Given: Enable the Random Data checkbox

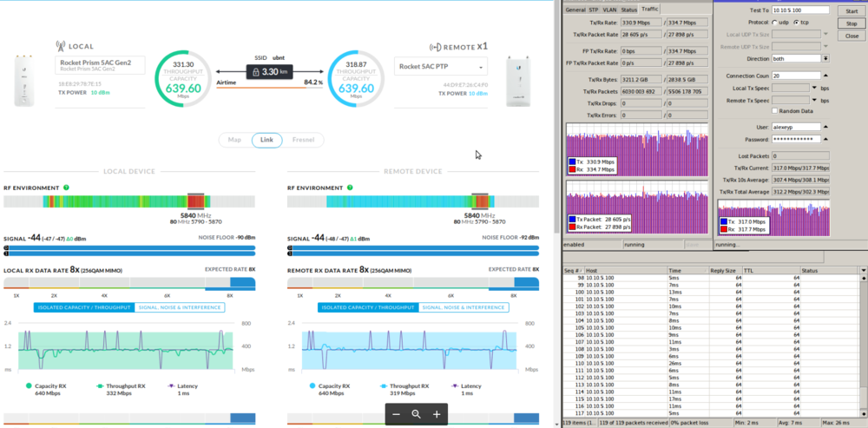Looking at the screenshot, I should [773, 111].
